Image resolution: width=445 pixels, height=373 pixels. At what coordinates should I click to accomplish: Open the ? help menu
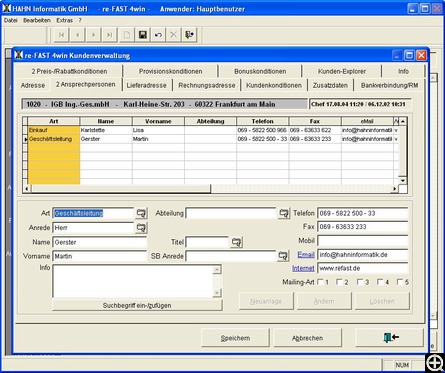click(80, 20)
